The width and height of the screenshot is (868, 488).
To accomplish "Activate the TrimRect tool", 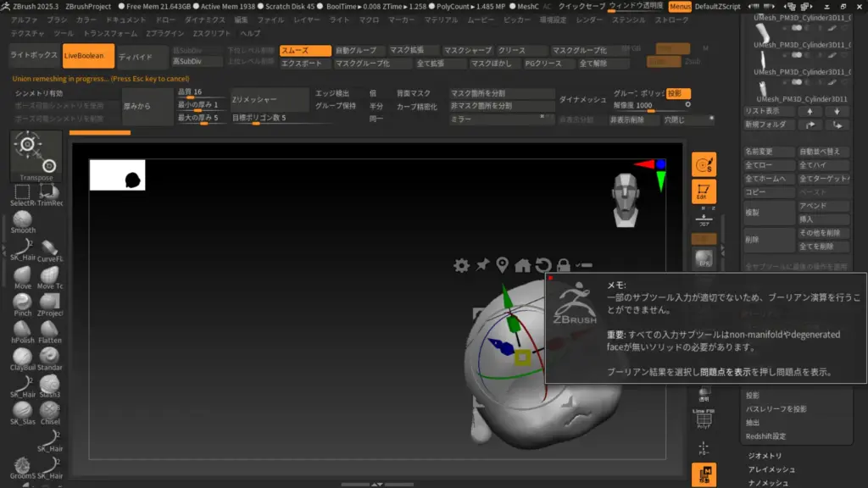I will click(x=49, y=196).
